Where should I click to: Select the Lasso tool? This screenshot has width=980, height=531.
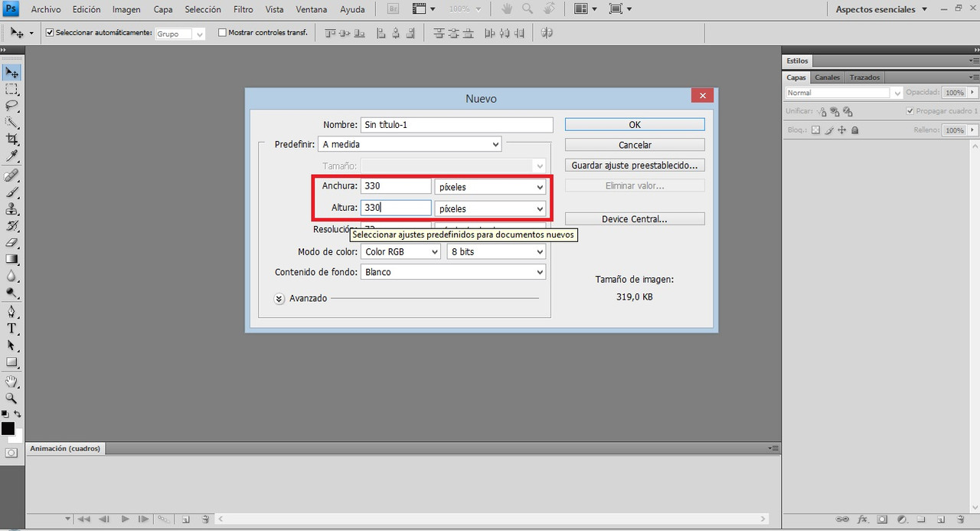pyautogui.click(x=11, y=106)
